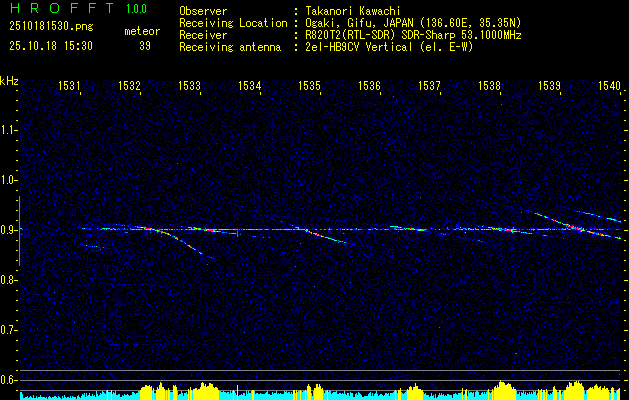This screenshot has height=400, width=629.
Task: Select the Ogaki, Gifu, JAPAN location text
Action: click(x=413, y=23)
